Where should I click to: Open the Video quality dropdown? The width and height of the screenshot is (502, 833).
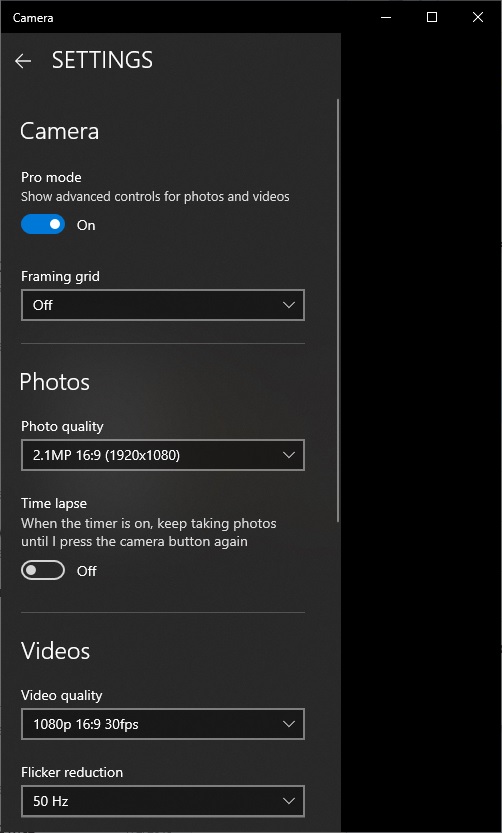(163, 724)
